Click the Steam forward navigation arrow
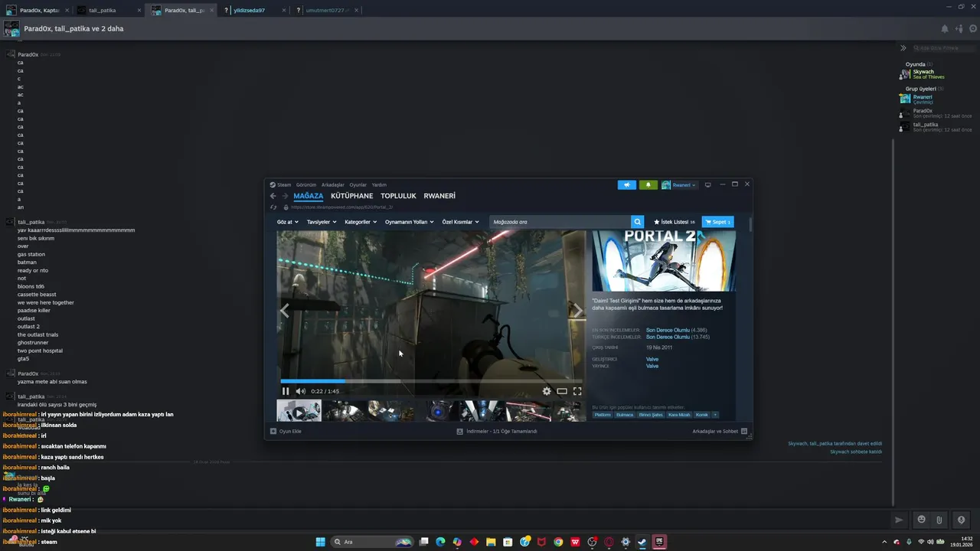This screenshot has height=551, width=980. [x=285, y=196]
